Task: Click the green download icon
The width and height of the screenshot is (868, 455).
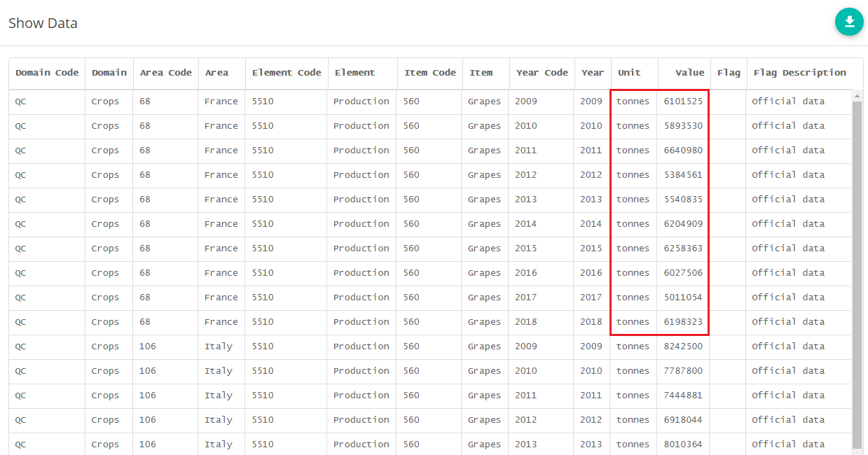Action: tap(849, 22)
